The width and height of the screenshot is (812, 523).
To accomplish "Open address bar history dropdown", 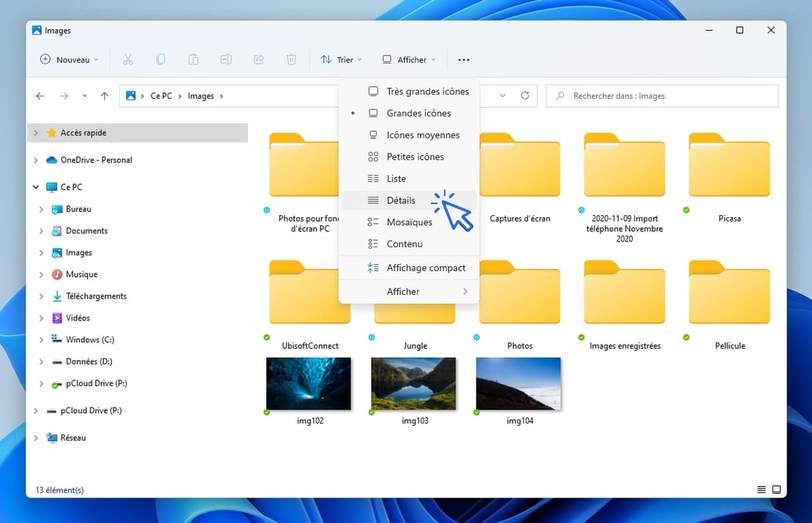I will 503,95.
